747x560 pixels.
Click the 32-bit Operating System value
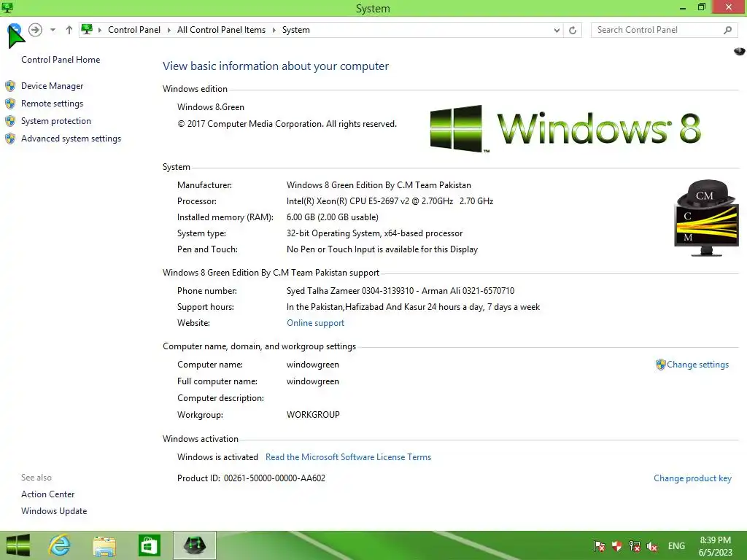pos(374,233)
